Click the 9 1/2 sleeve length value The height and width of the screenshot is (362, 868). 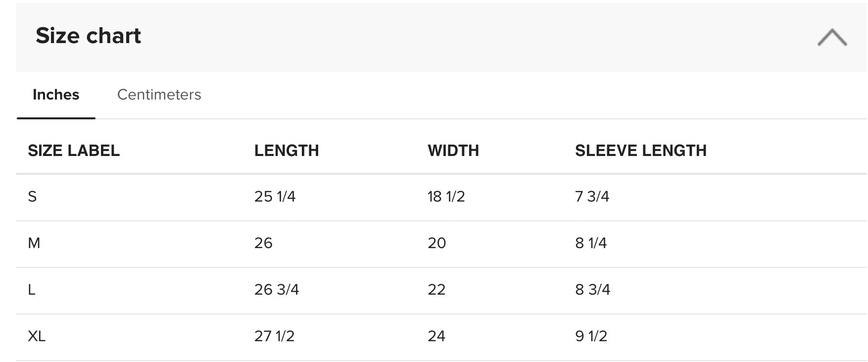[x=591, y=336]
